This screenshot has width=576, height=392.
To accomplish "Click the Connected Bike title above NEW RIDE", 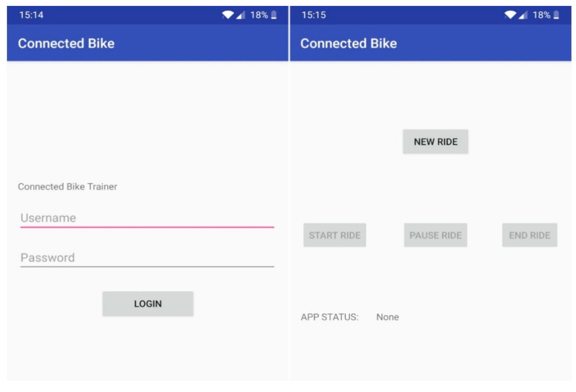I will [349, 43].
